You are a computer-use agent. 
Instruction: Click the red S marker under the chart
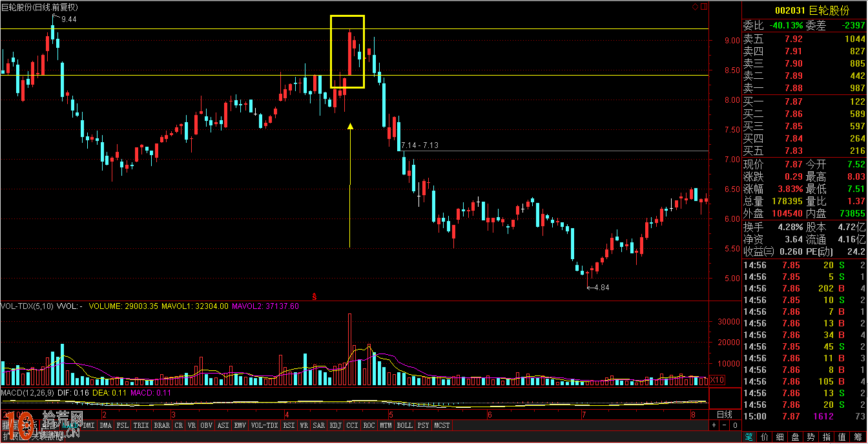314,297
